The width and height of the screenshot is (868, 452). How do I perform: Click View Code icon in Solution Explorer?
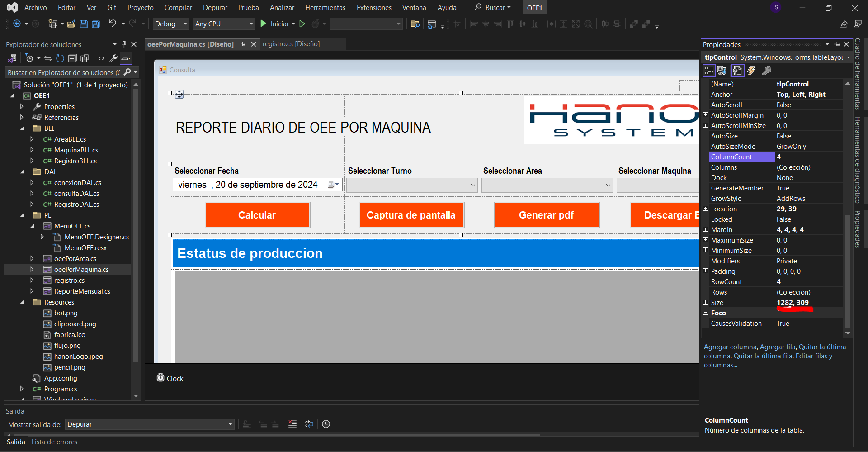(101, 58)
